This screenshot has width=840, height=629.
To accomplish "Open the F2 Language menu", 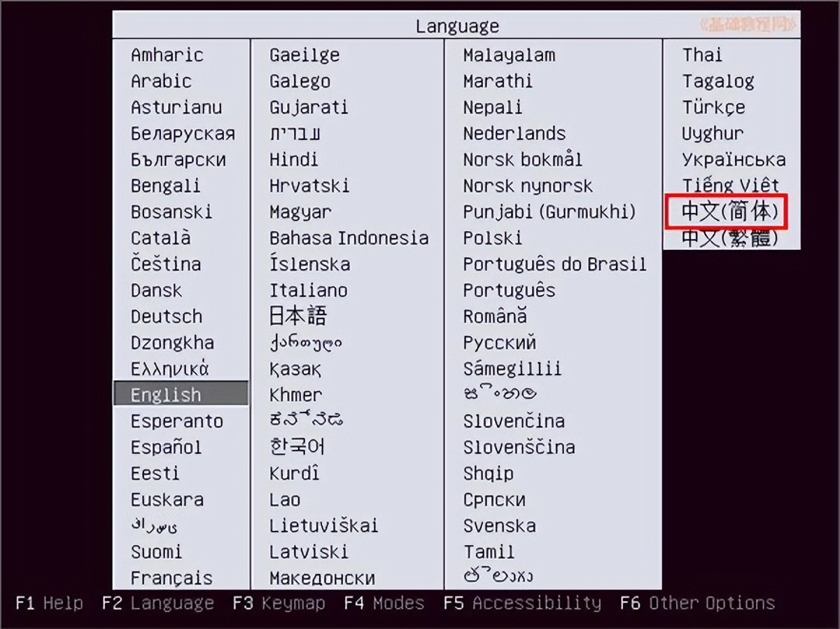I will pyautogui.click(x=157, y=603).
